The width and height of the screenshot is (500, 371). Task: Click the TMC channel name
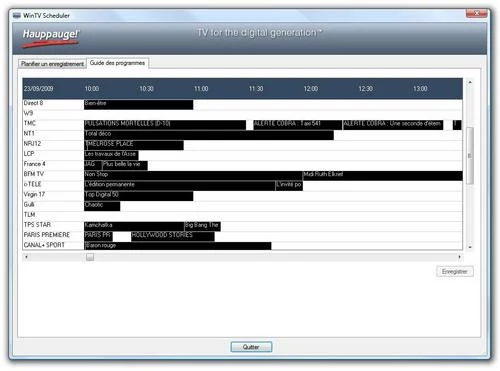click(x=30, y=123)
